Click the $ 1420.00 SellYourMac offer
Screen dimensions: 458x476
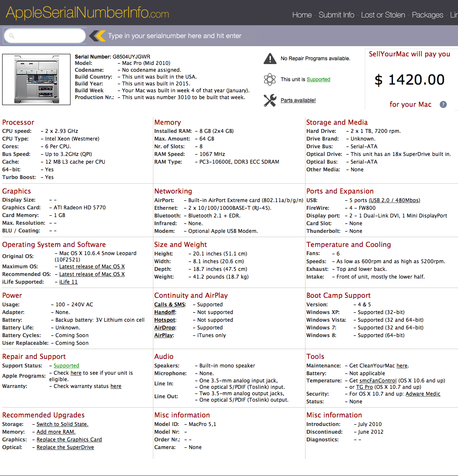point(409,80)
